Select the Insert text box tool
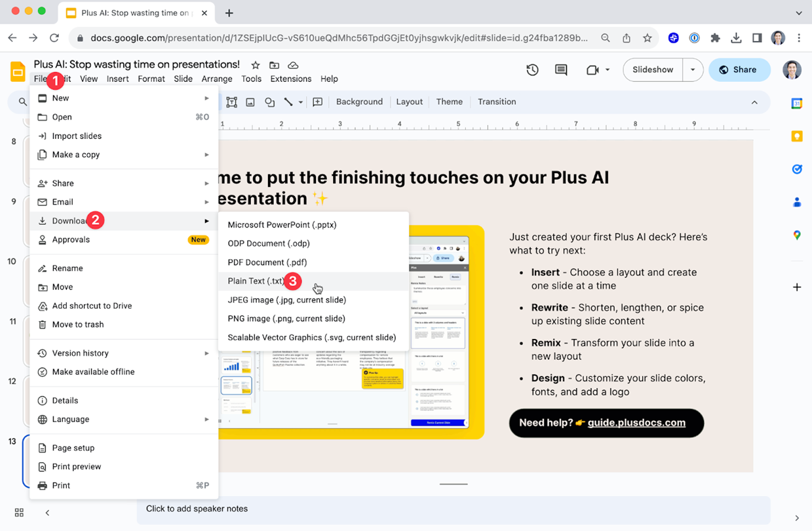 click(x=231, y=102)
